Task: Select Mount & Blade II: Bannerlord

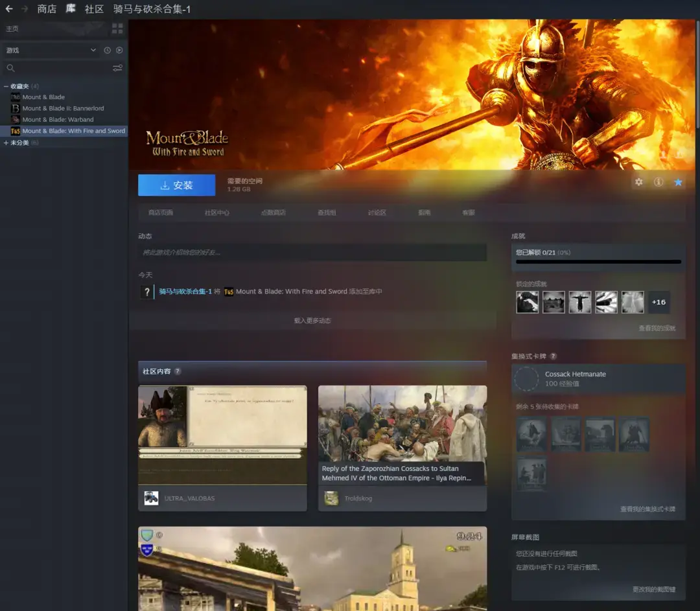Action: pos(64,108)
